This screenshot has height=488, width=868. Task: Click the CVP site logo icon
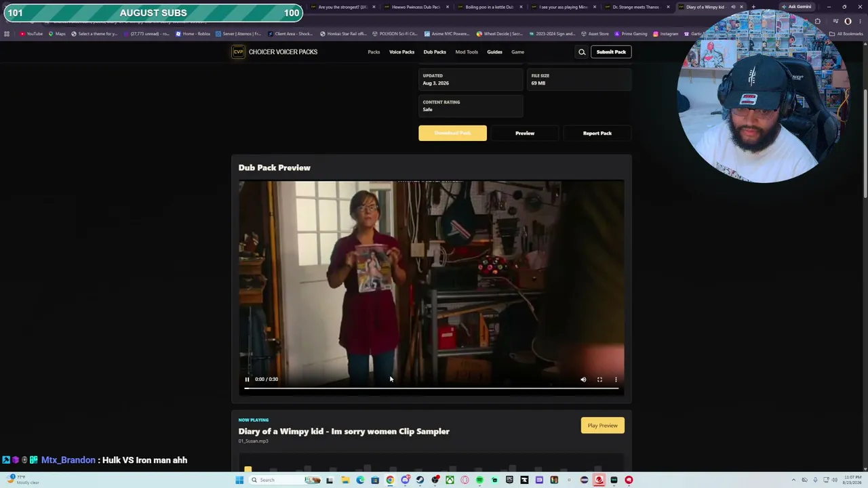tap(238, 52)
